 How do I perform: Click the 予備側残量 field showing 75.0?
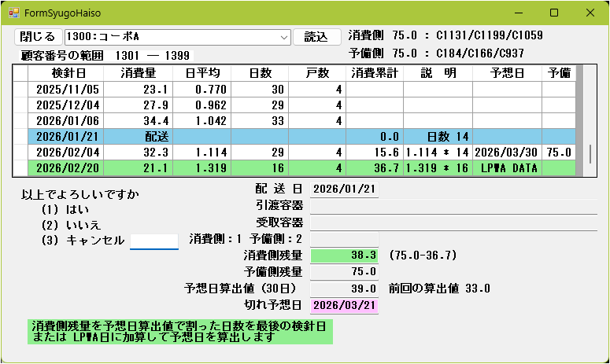[x=345, y=272]
